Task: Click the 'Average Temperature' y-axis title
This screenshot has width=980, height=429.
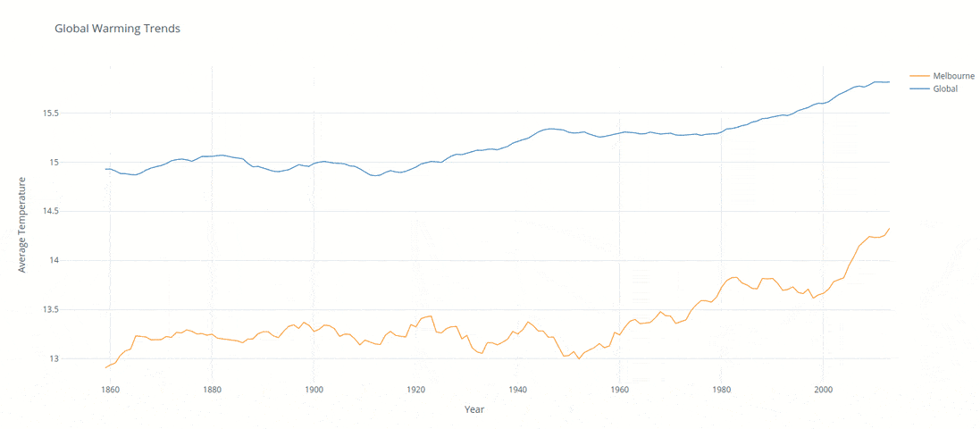Action: point(23,223)
